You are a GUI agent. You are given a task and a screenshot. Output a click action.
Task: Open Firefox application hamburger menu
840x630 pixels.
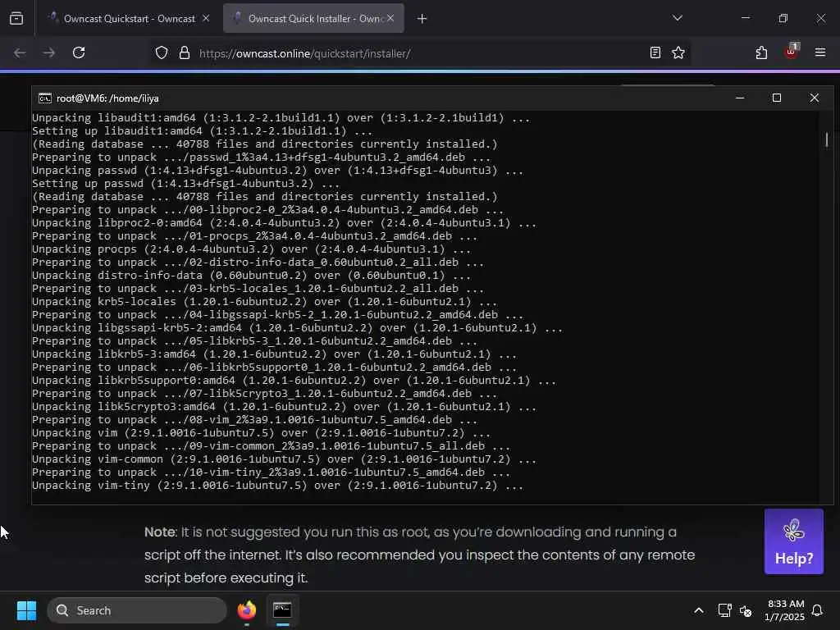[x=819, y=52]
